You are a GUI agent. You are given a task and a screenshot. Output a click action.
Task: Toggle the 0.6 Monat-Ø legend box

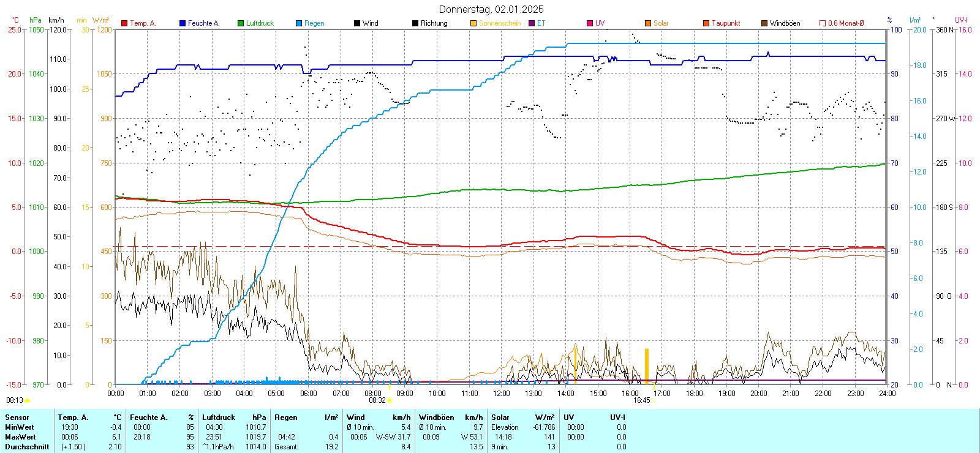[823, 23]
